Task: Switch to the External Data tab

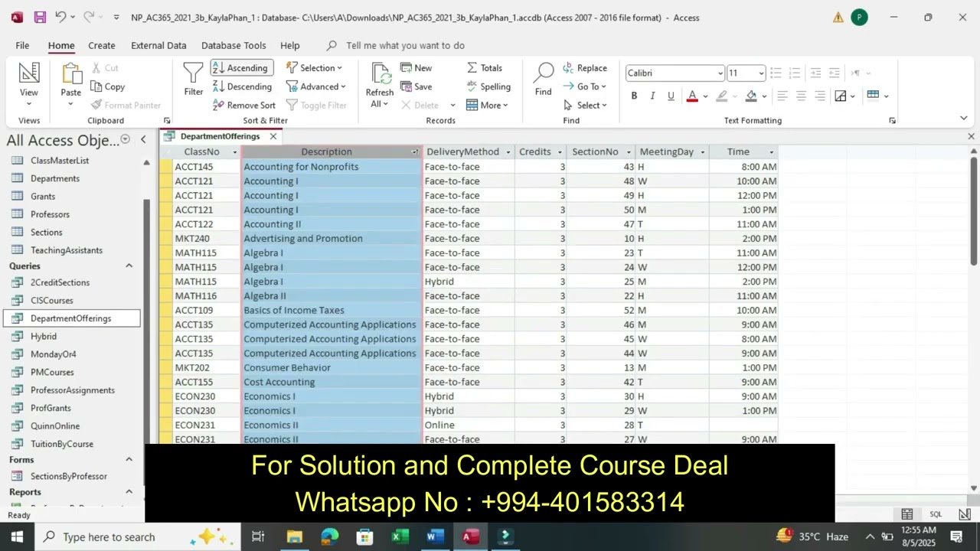Action: pyautogui.click(x=158, y=46)
